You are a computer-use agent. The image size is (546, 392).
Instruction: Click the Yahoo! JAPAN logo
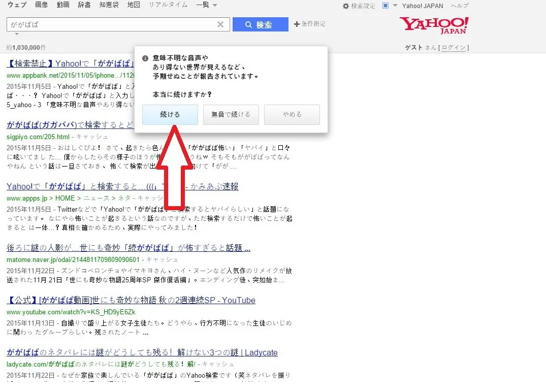click(x=434, y=25)
